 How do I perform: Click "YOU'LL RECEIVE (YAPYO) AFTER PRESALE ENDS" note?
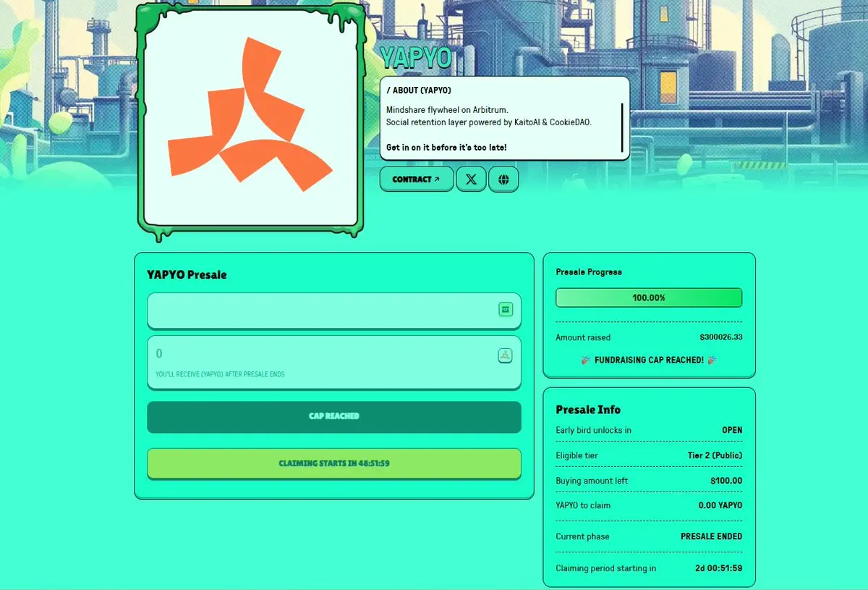click(x=220, y=374)
